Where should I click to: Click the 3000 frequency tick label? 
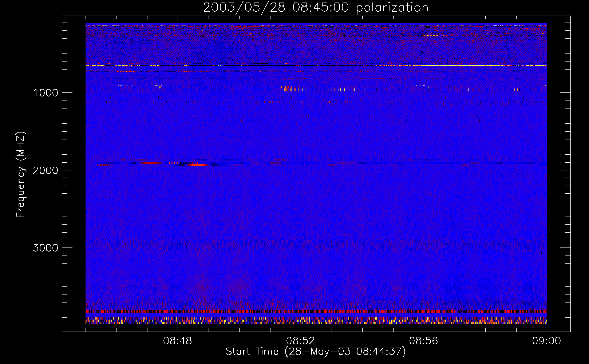(46, 248)
